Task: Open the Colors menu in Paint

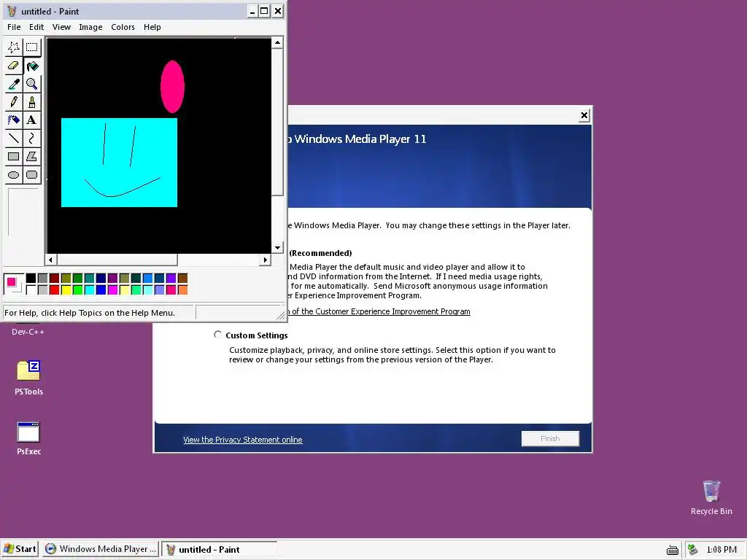Action: click(x=123, y=27)
